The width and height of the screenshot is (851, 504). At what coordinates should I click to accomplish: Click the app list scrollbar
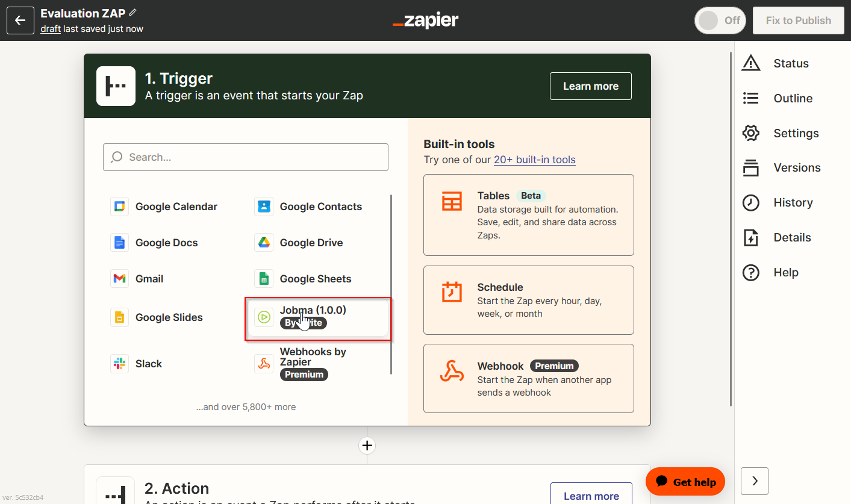coord(391,284)
